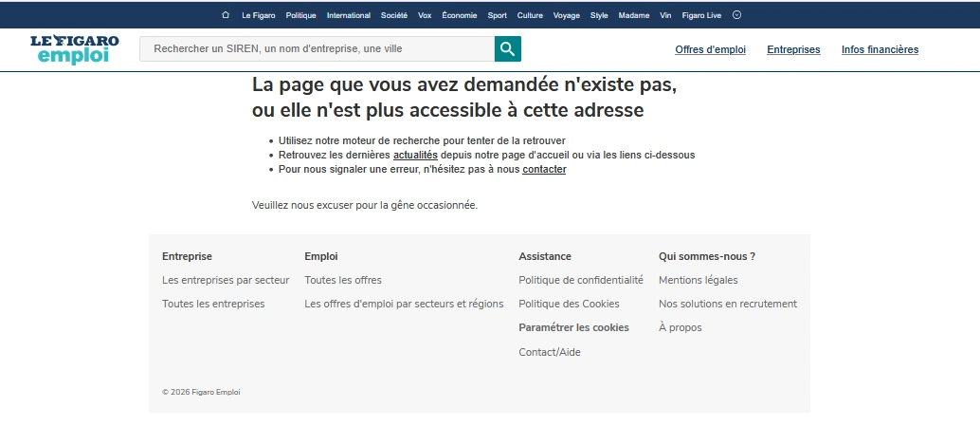Screen dimensions: 980x426
Task: Open International section
Action: tap(348, 15)
